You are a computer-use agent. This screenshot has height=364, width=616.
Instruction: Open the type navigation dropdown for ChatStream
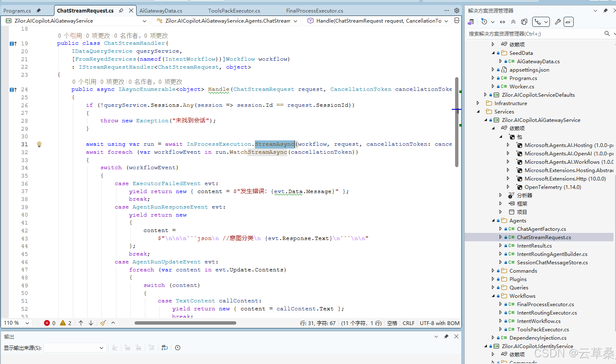(227, 21)
